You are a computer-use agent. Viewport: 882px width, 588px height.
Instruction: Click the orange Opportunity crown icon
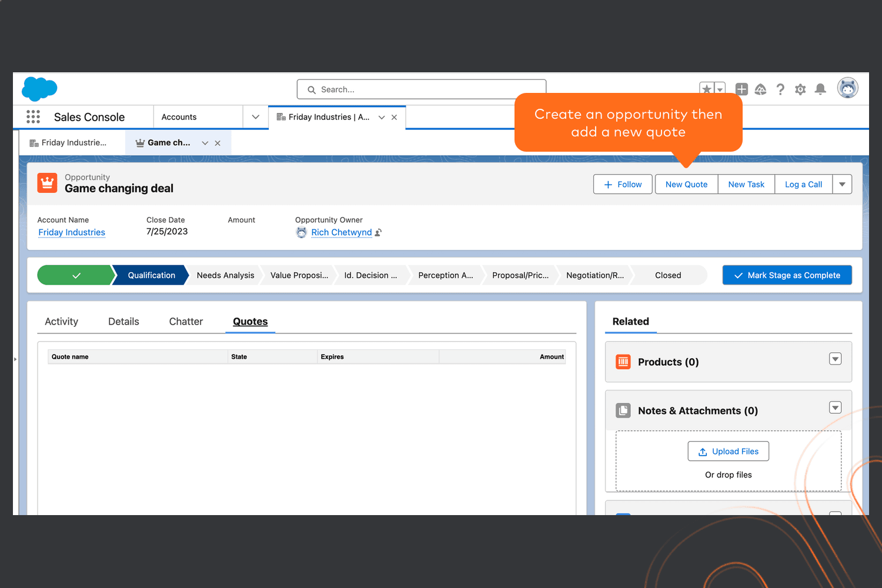pos(48,183)
